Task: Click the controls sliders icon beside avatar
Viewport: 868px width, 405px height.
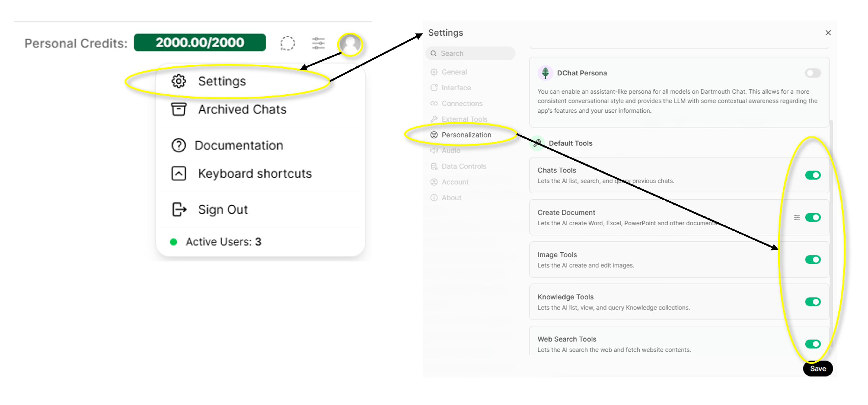Action: click(x=318, y=43)
